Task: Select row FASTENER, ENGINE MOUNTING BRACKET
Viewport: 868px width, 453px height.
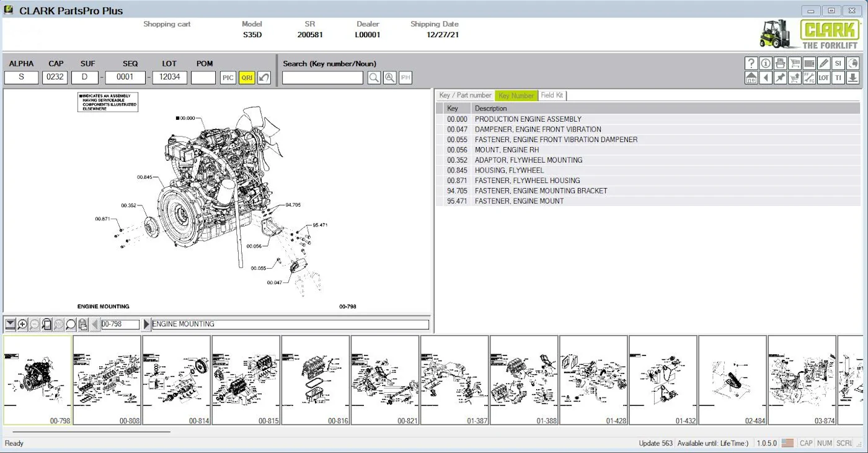Action: [x=648, y=191]
